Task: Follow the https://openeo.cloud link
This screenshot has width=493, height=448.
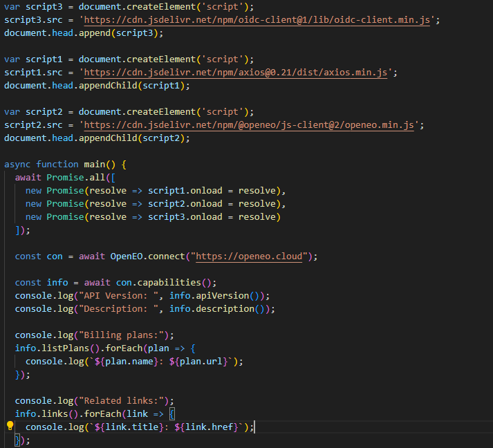Action: (x=250, y=256)
